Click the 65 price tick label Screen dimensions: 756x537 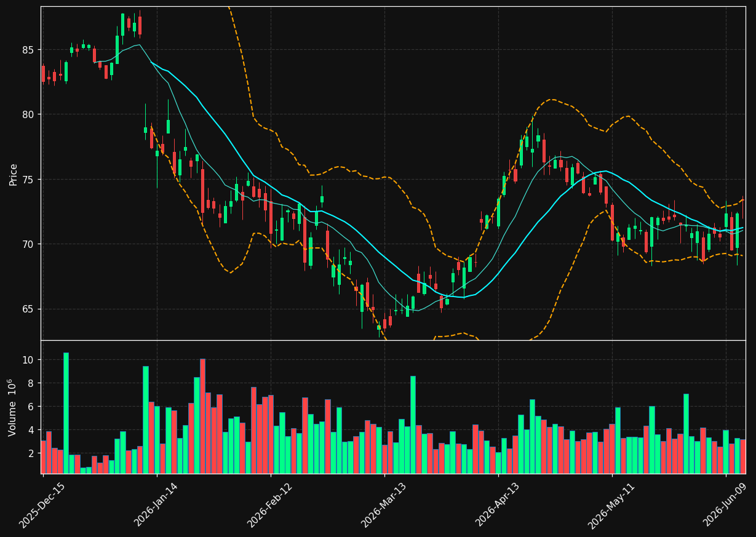(30, 309)
